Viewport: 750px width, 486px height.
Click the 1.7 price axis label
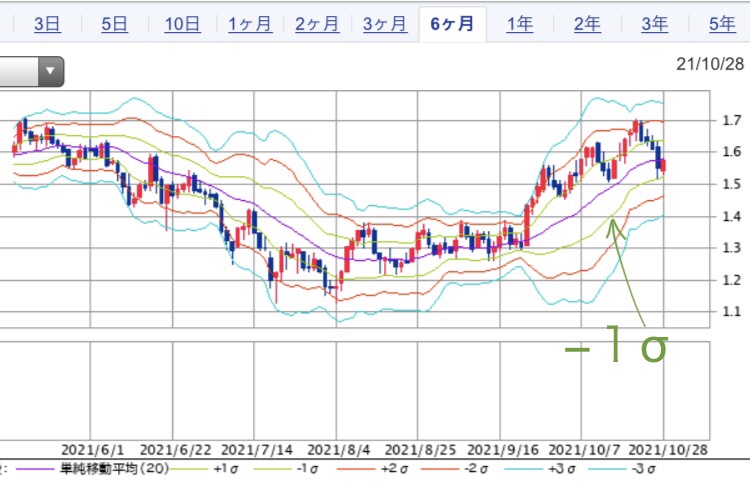tap(731, 120)
